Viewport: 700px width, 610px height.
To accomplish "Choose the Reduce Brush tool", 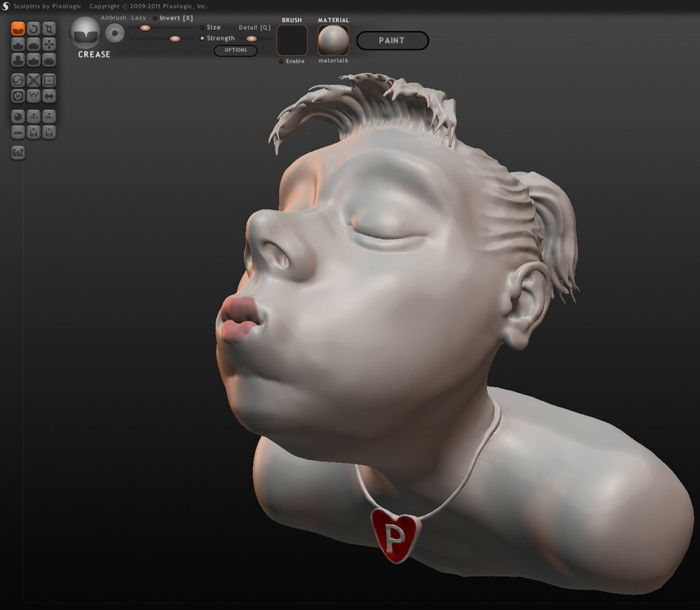I will click(18, 80).
